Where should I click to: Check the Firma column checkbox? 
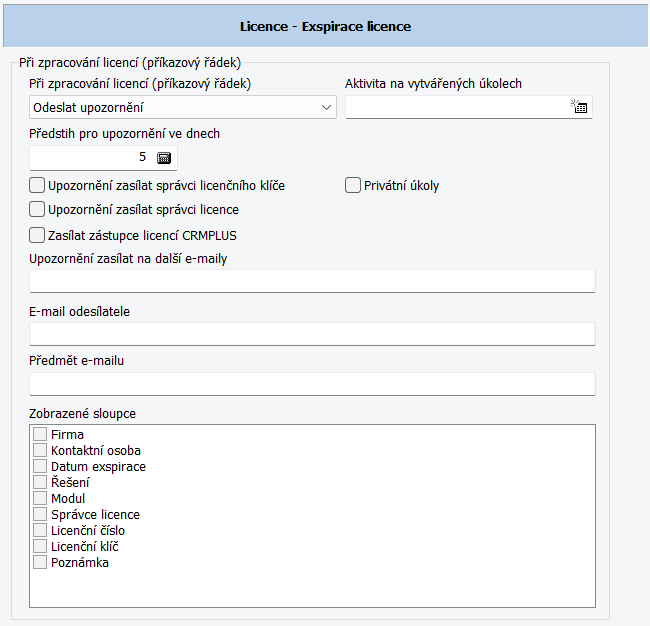click(x=40, y=434)
